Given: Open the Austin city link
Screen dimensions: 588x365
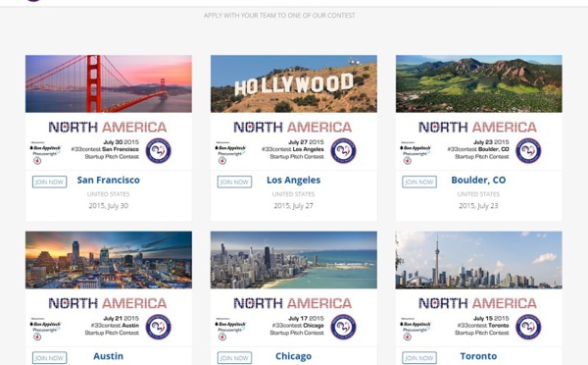Looking at the screenshot, I should point(109,356).
